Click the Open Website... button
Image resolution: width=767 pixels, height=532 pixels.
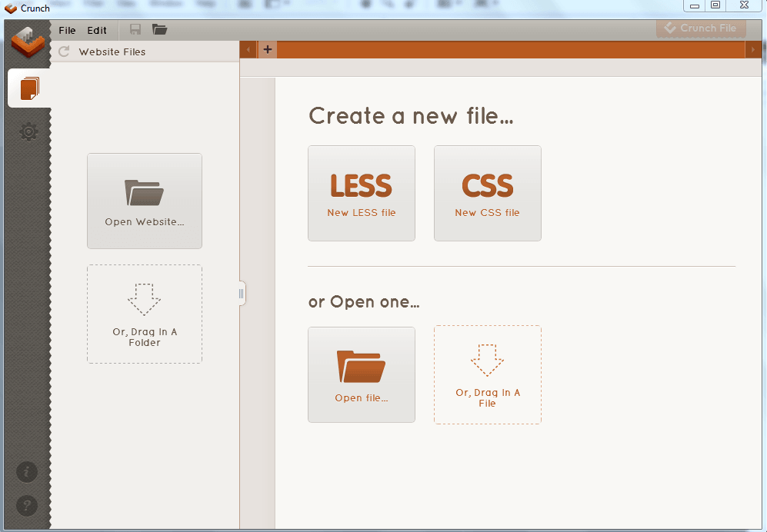144,201
